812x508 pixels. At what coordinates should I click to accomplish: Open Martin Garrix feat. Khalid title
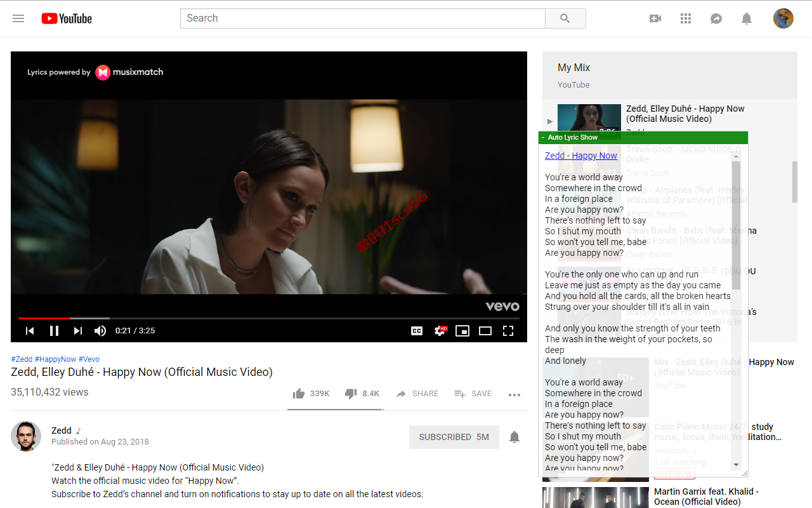(706, 497)
